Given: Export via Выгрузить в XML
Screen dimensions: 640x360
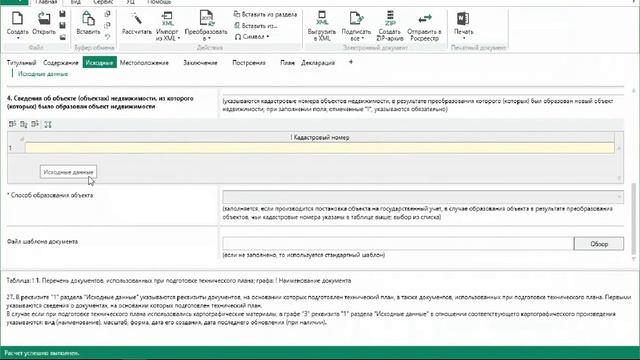Looking at the screenshot, I should click(x=322, y=25).
